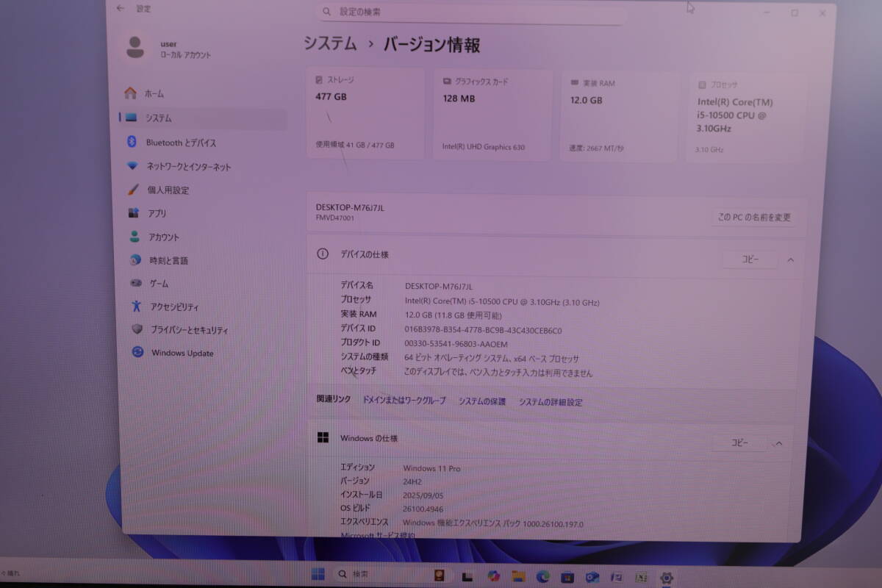Screen dimensions: 882x588
Task: Open ドメインまたはワークグループ link
Action: click(404, 401)
